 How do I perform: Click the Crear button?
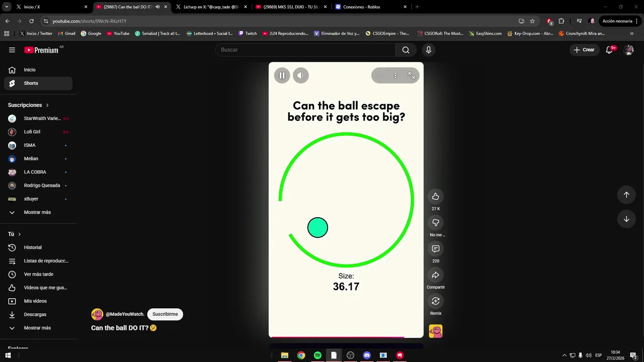tap(584, 50)
